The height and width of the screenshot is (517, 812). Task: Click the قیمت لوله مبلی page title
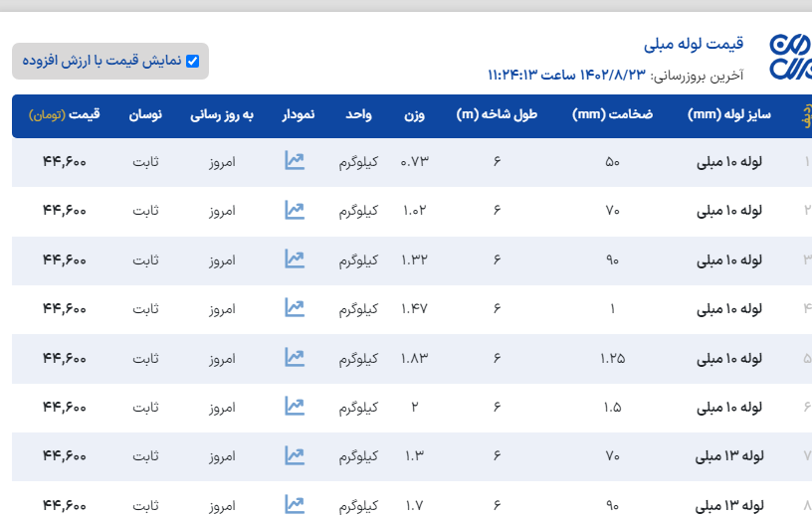tap(694, 44)
